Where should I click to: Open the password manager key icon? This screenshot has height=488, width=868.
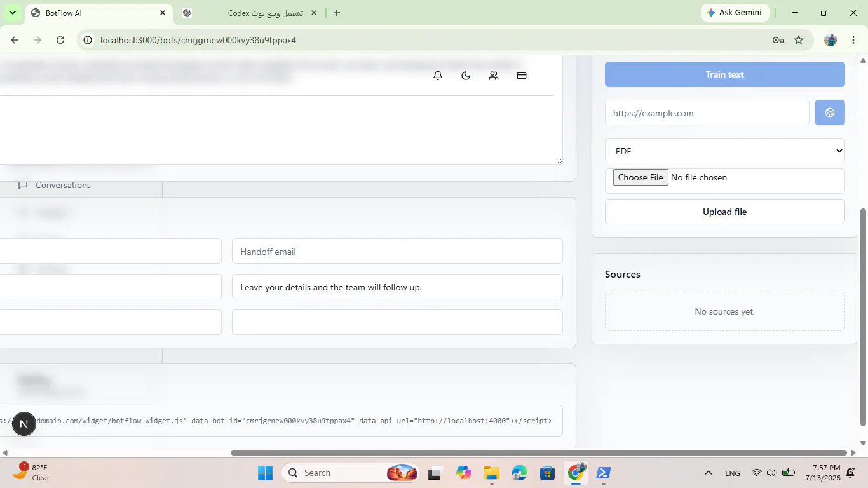point(778,40)
